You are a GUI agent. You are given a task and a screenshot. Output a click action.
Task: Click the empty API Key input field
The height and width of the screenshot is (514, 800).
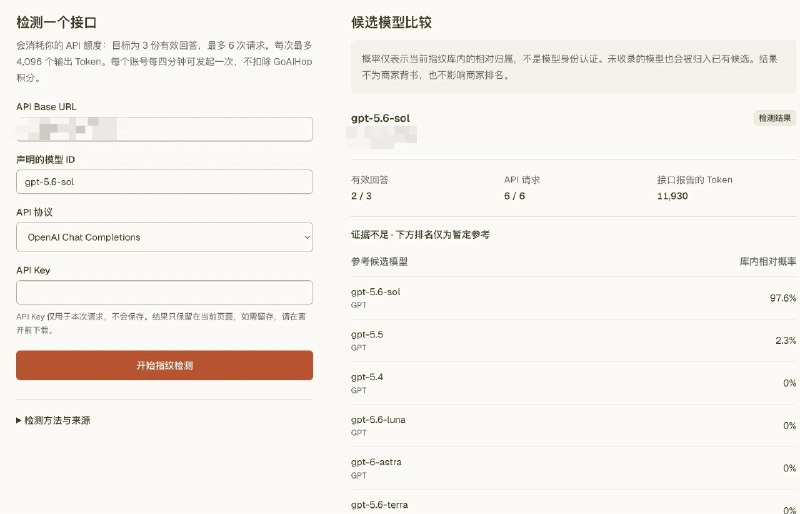coord(164,292)
